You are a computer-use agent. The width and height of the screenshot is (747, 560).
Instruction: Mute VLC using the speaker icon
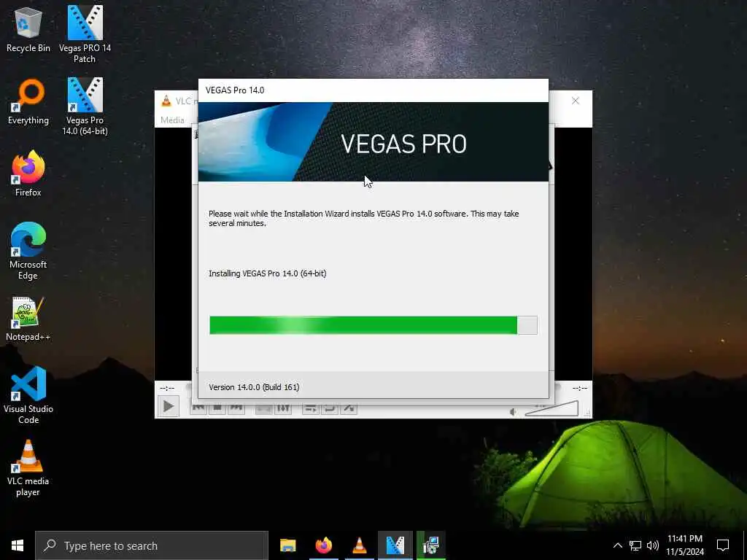513,411
